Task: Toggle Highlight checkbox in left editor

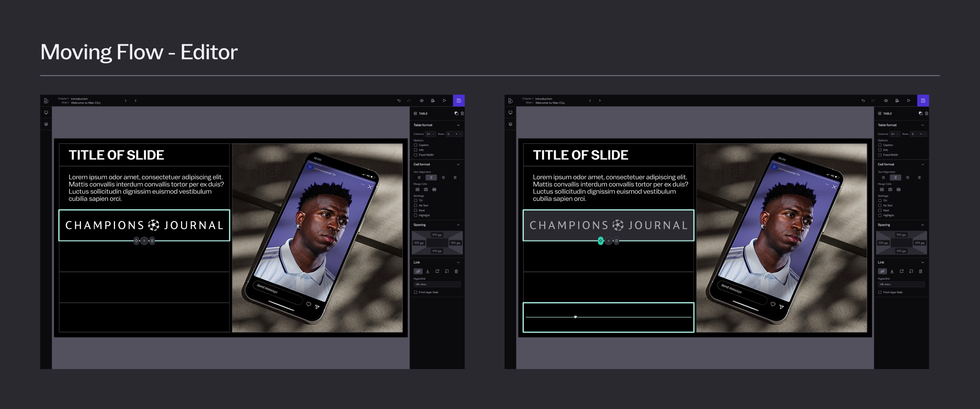Action: tap(415, 215)
